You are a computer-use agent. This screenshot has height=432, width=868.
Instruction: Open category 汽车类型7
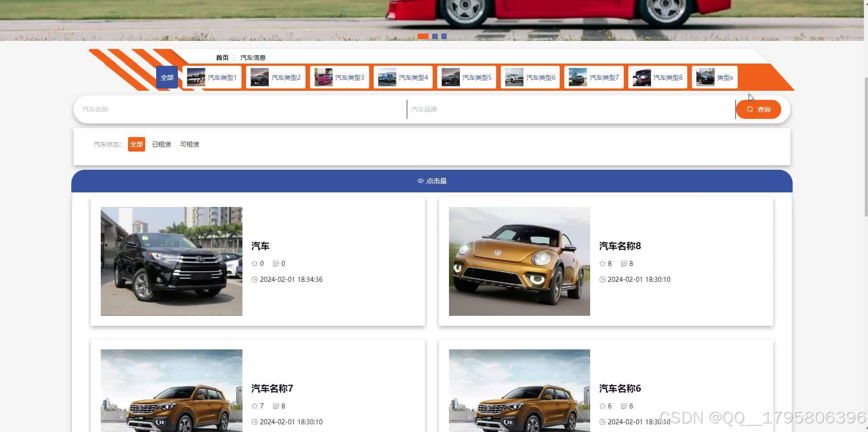click(594, 77)
